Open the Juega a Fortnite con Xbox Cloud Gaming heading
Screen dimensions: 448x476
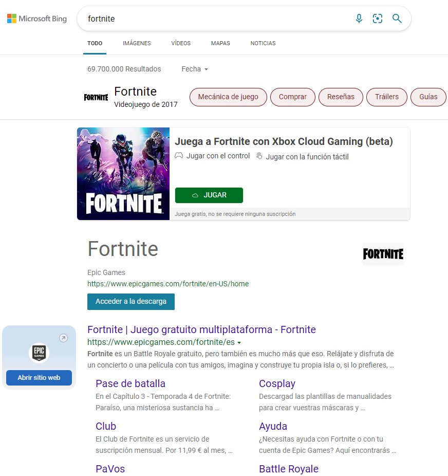pyautogui.click(x=284, y=141)
